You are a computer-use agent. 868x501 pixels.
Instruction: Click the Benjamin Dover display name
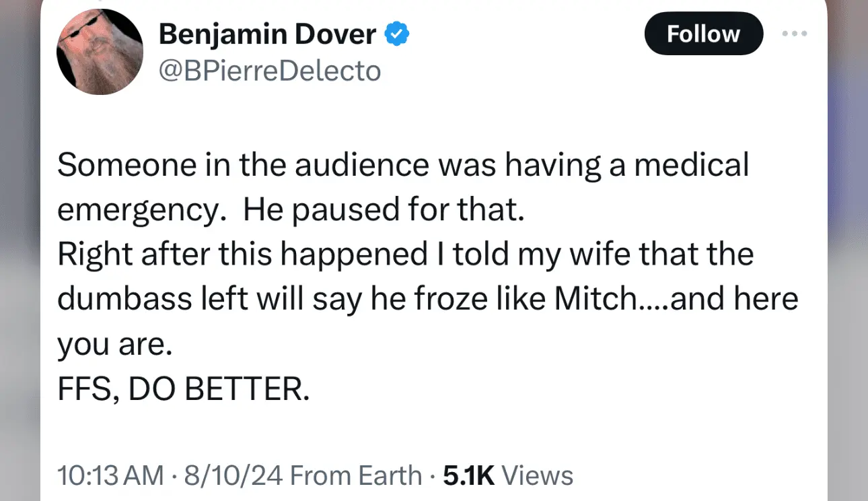267,34
